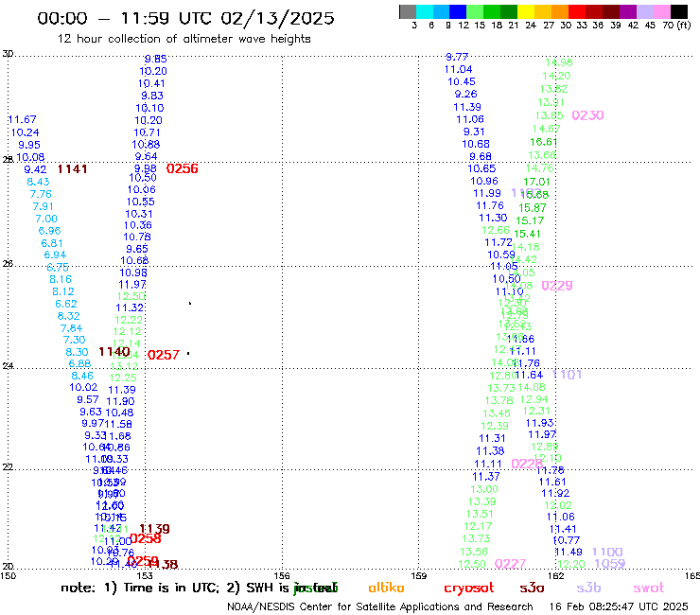This screenshot has height=615, width=700.
Task: Click the wave height value '10.96'
Action: 484,182
